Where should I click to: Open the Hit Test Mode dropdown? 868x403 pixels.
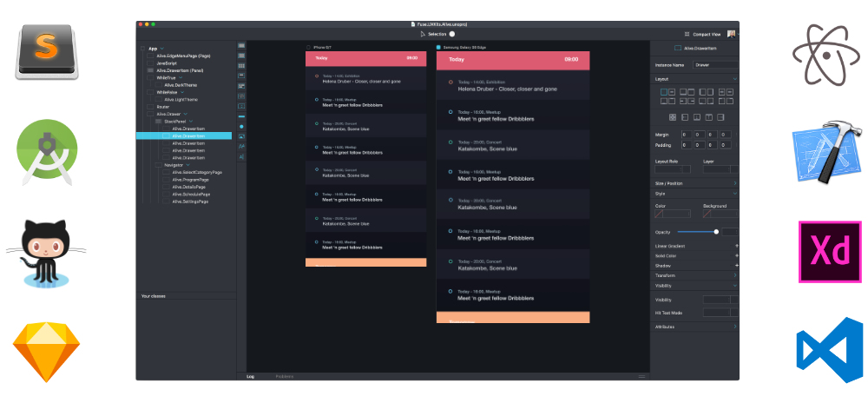pyautogui.click(x=720, y=313)
